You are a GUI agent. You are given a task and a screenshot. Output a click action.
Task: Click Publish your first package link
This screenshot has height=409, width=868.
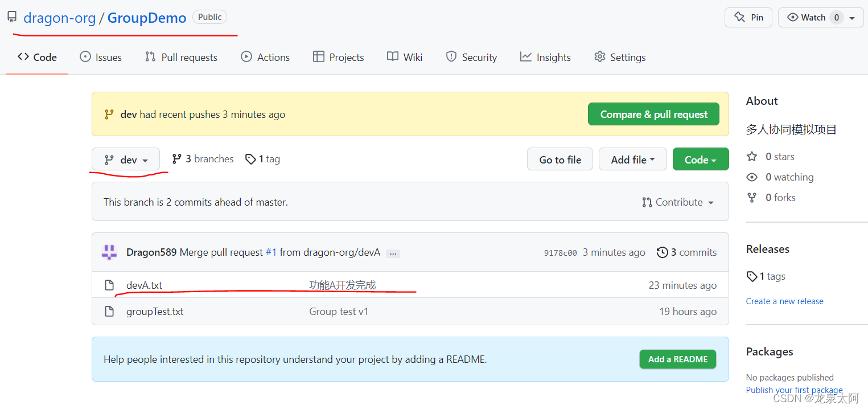[794, 390]
